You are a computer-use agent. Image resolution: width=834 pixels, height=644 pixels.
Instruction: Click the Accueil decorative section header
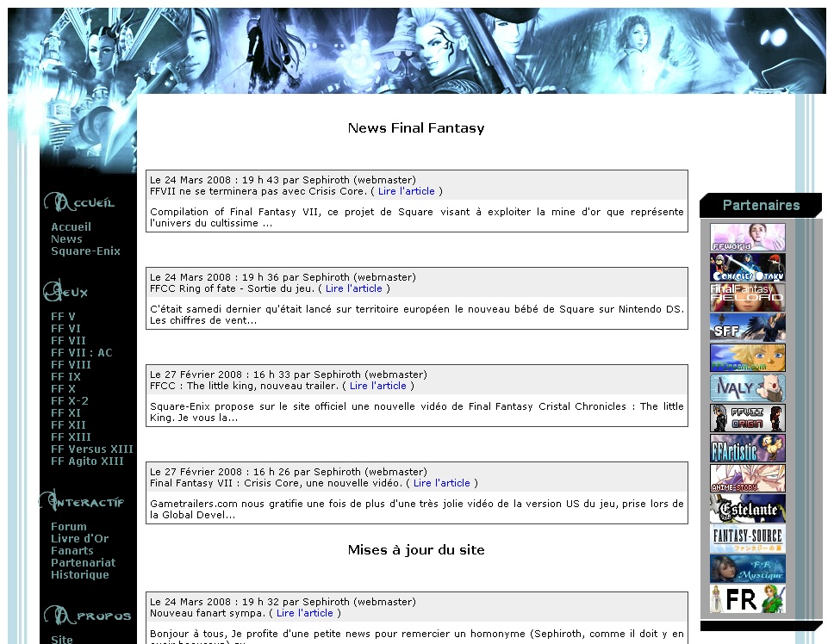[x=79, y=202]
